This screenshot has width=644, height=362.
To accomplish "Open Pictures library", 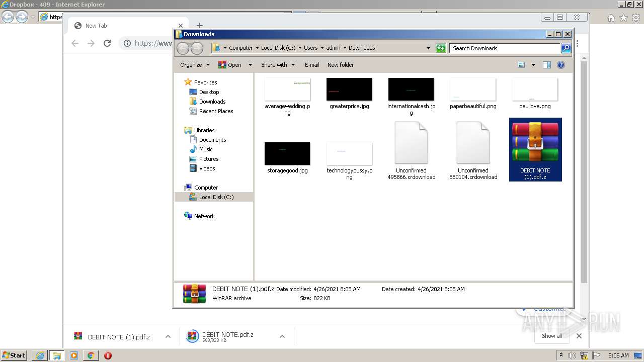I will pos(209,159).
